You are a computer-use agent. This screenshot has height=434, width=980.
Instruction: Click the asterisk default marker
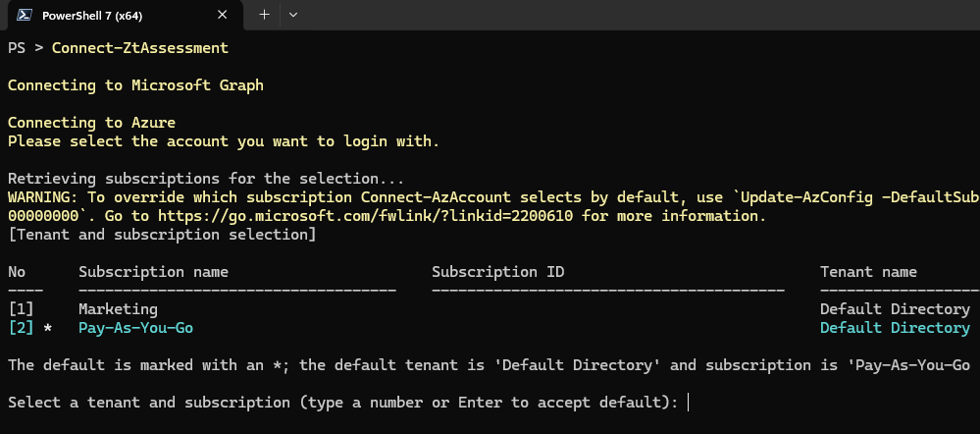(x=48, y=328)
